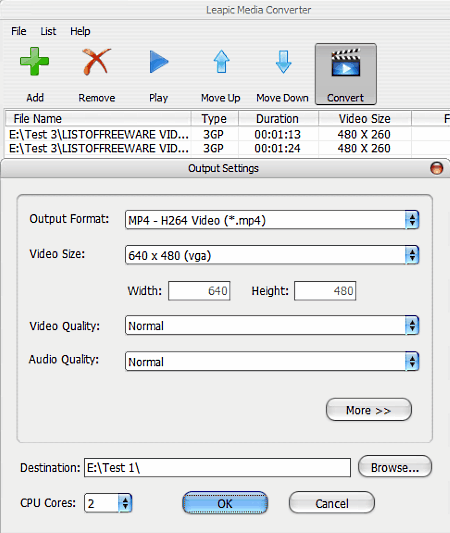Click the blue Play triangle icon

click(159, 62)
